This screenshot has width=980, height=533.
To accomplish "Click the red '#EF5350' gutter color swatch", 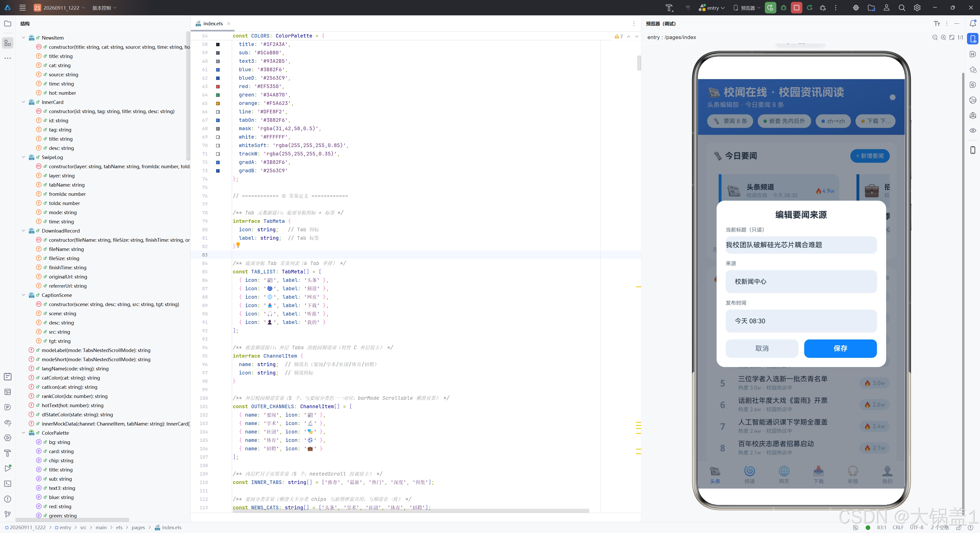I will (x=218, y=86).
